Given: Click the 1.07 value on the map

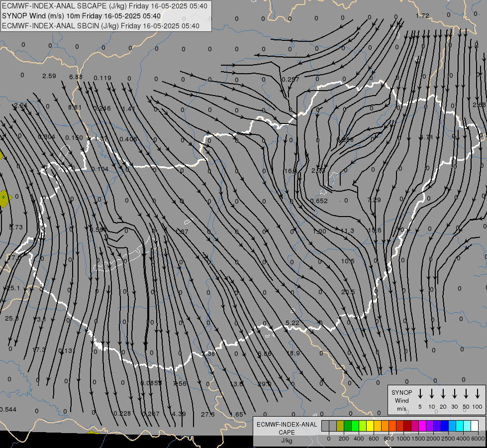Looking at the screenshot, I should pyautogui.click(x=182, y=231).
